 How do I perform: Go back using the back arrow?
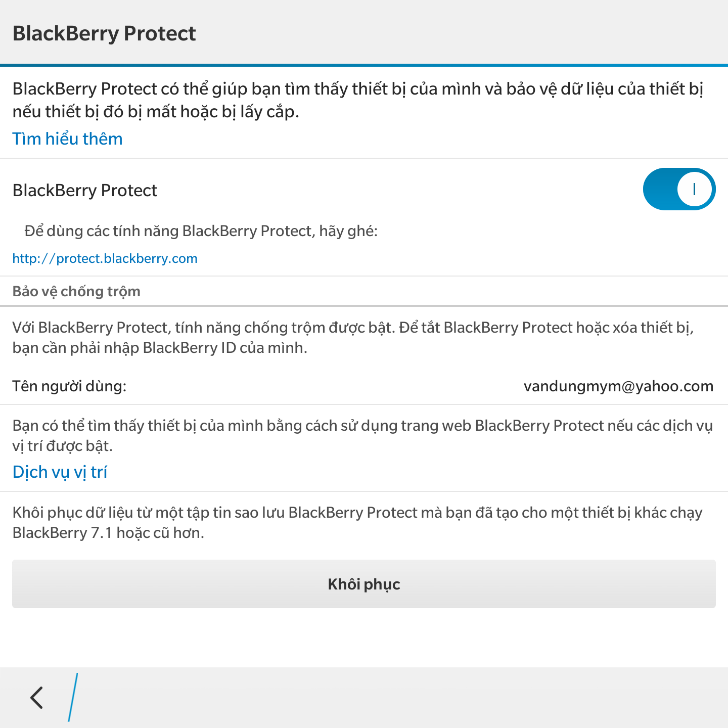coord(37,698)
